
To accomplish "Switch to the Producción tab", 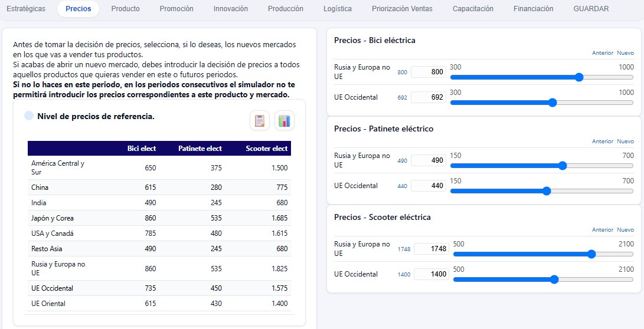I will [x=286, y=9].
